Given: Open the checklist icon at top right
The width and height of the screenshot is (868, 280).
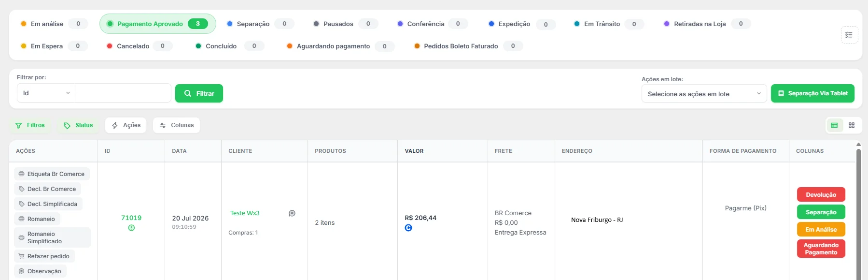Looking at the screenshot, I should click(849, 35).
